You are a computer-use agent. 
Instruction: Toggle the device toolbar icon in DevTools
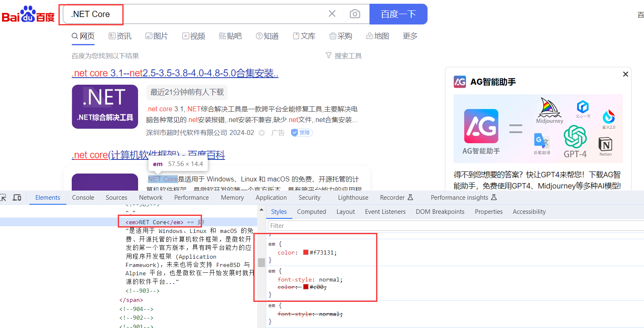pos(17,197)
